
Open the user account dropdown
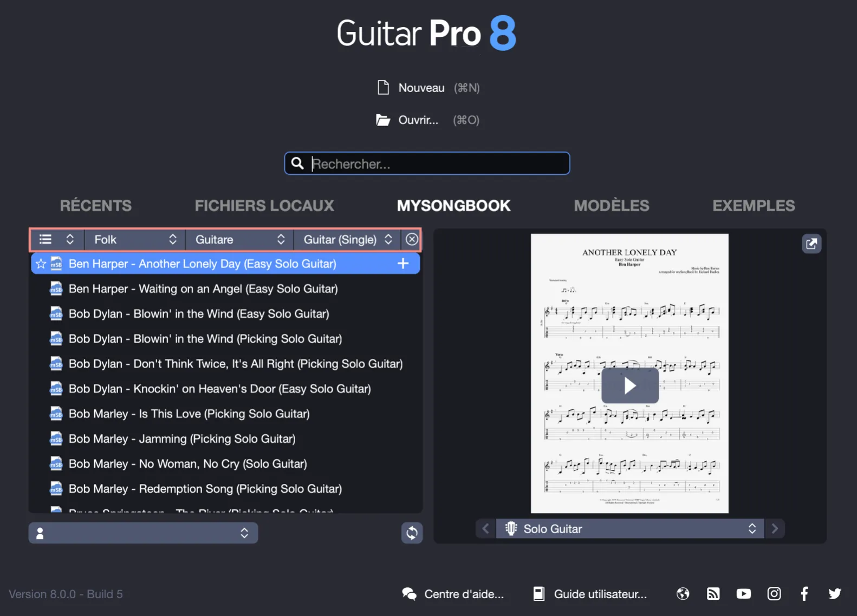click(x=143, y=533)
